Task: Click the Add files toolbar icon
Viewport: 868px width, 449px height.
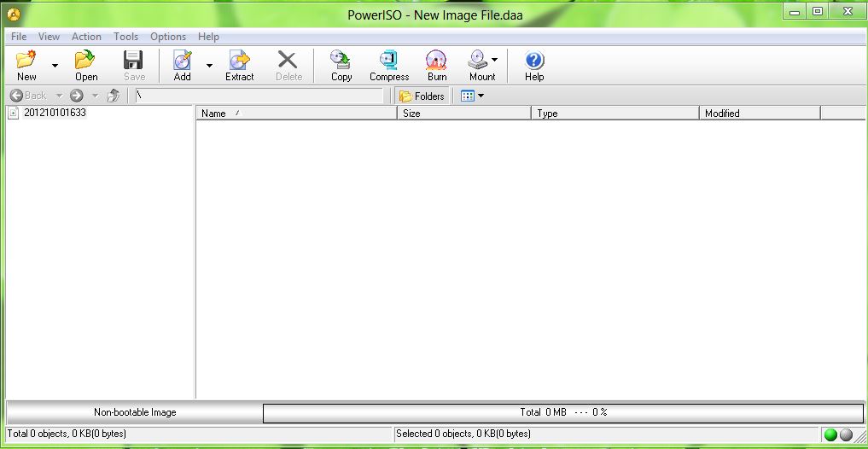Action: click(182, 66)
